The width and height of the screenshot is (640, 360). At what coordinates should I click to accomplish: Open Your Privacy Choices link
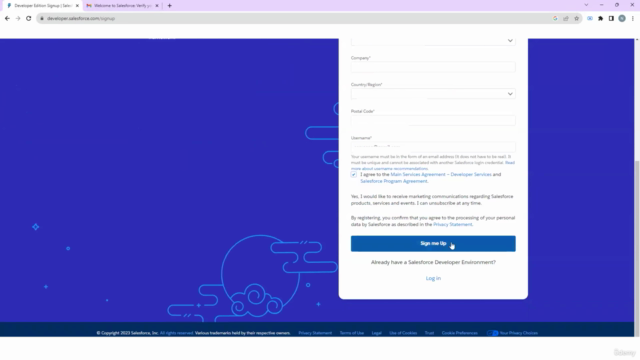[x=518, y=333]
